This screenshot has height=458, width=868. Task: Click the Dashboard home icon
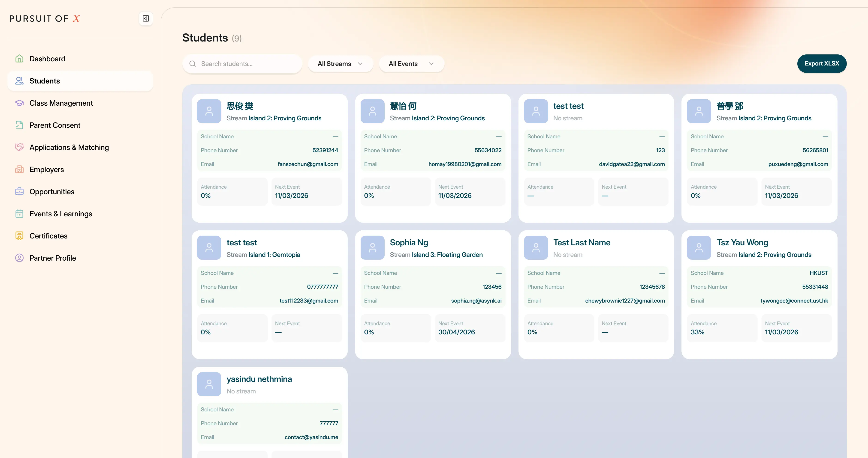pyautogui.click(x=20, y=59)
